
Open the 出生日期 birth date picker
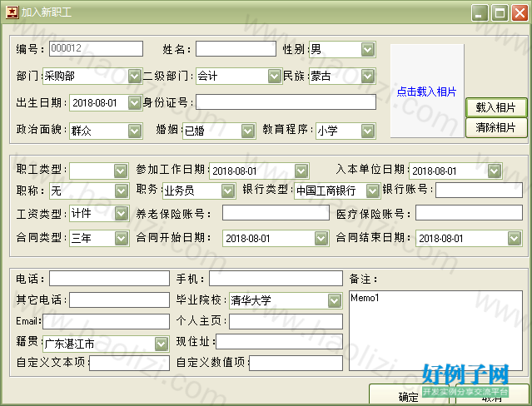pyautogui.click(x=135, y=103)
